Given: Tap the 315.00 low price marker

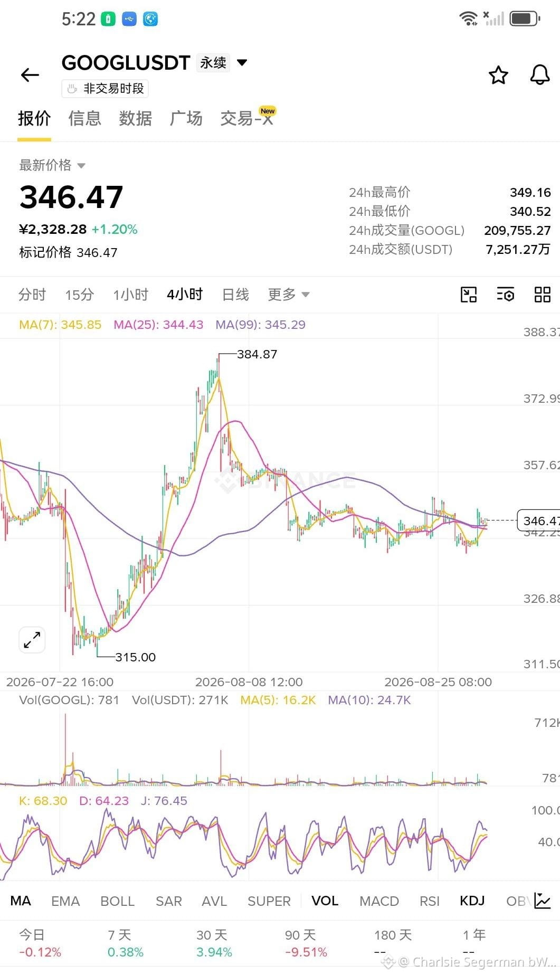Looking at the screenshot, I should (136, 657).
